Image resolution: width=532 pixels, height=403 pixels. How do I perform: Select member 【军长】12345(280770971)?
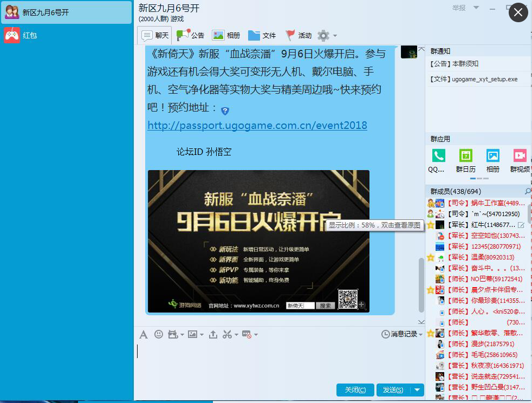pos(478,246)
